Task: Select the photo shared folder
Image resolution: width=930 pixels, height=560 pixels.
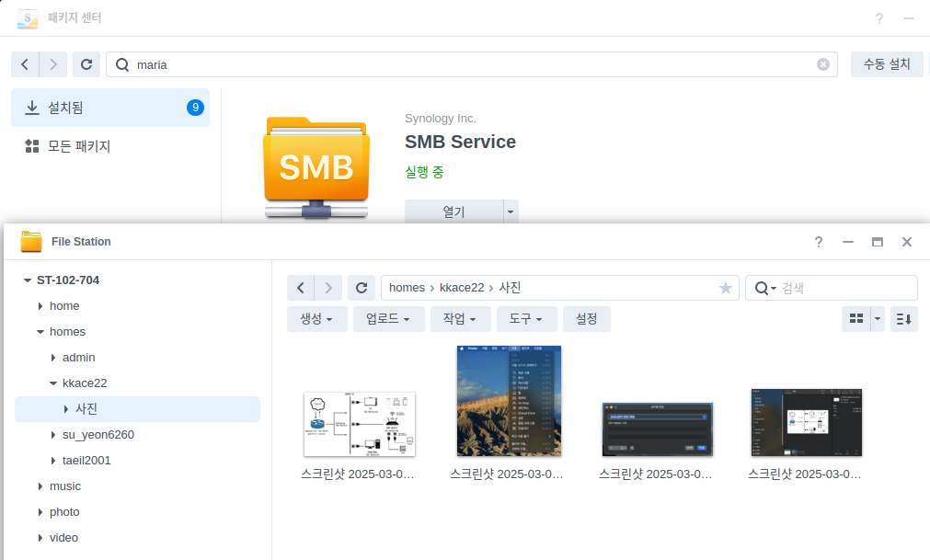Action: [x=64, y=512]
